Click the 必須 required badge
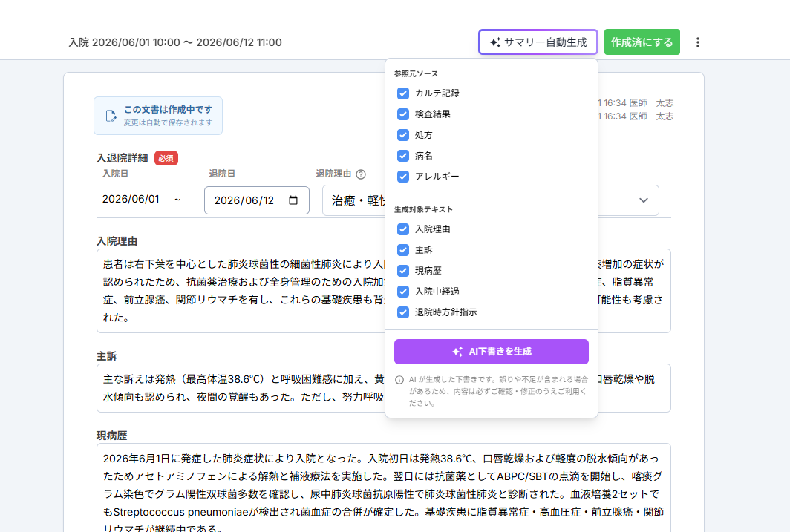 pyautogui.click(x=166, y=159)
